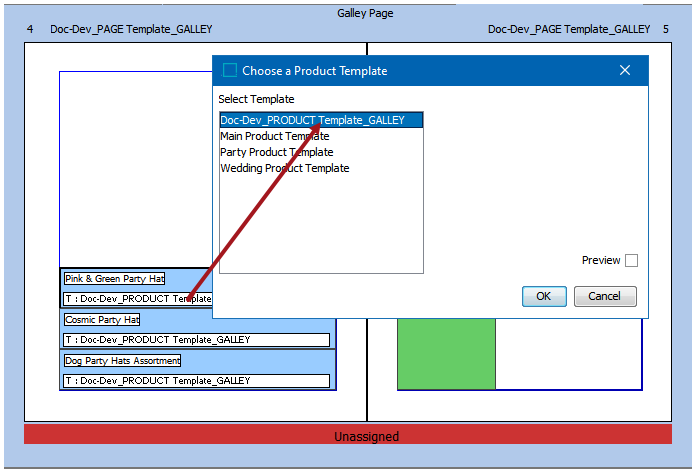695x472 pixels.
Task: Click the template field under Cosmic Party Hat
Action: [x=196, y=340]
